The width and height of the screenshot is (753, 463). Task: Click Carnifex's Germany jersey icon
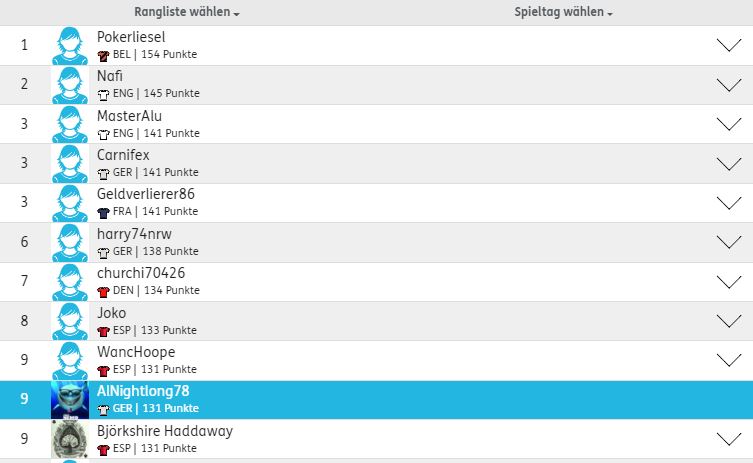coord(103,173)
